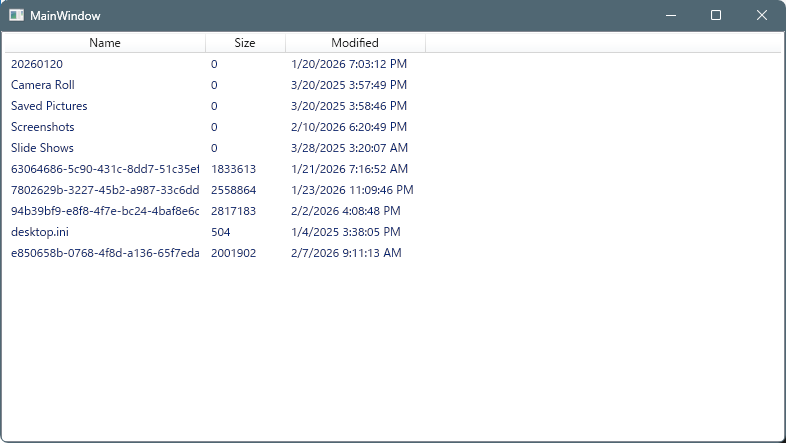Maximize the MainWindow window
Viewport: 786px width, 443px height.
click(716, 16)
